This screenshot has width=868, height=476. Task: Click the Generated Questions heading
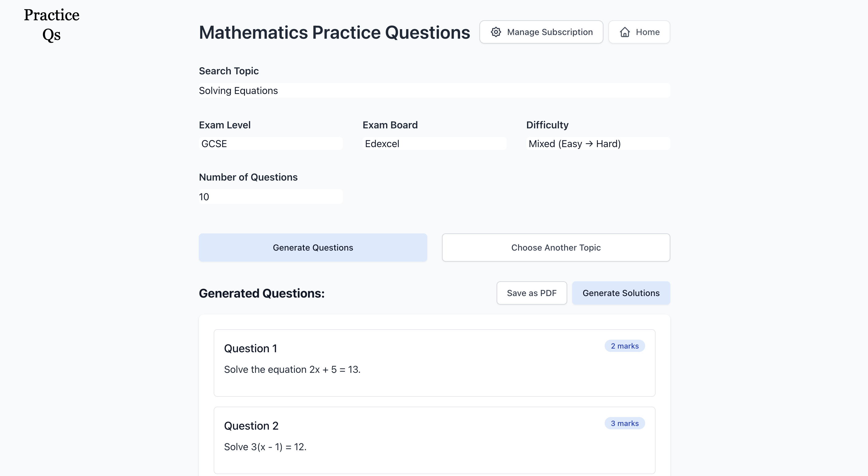click(x=262, y=293)
